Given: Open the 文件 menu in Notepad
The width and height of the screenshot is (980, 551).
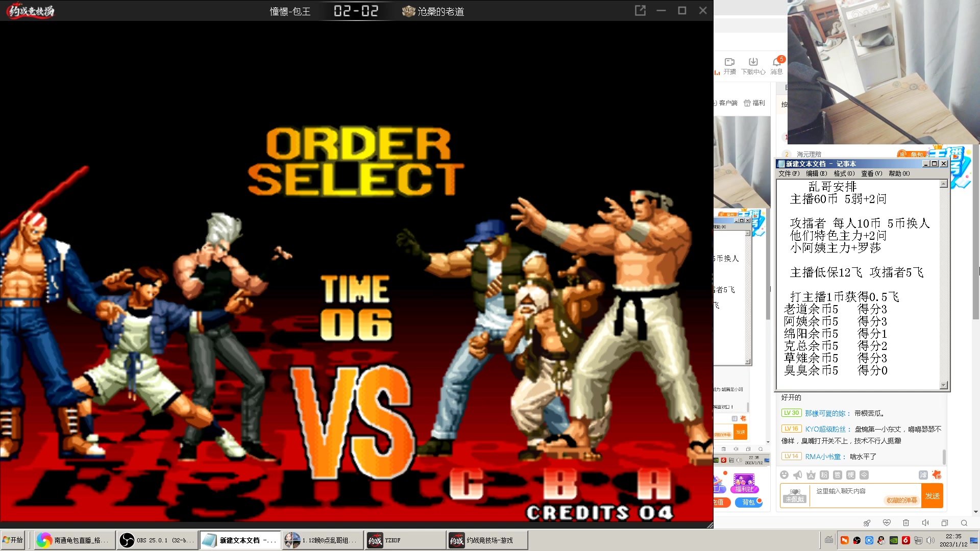Looking at the screenshot, I should point(789,173).
